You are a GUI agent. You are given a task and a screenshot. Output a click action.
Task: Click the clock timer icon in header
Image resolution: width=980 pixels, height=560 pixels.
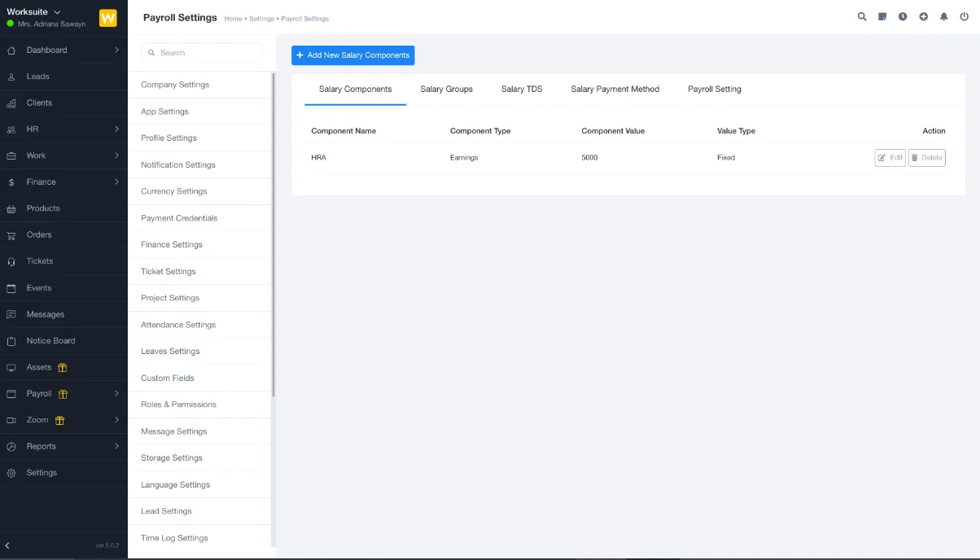(903, 17)
